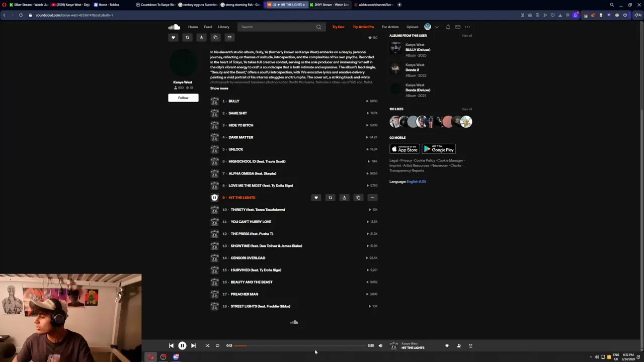Open the Cookie Manager footer link
This screenshot has width=644, height=362.
point(450,160)
